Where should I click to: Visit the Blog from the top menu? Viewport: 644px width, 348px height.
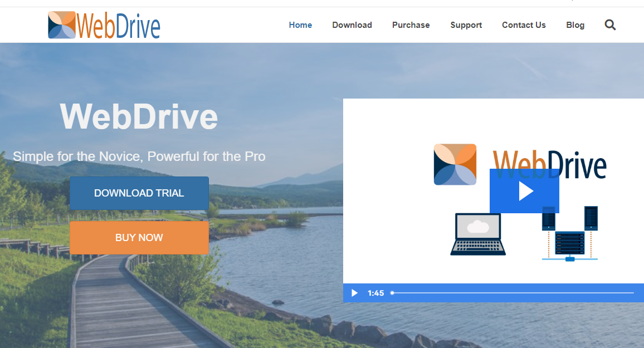(575, 25)
